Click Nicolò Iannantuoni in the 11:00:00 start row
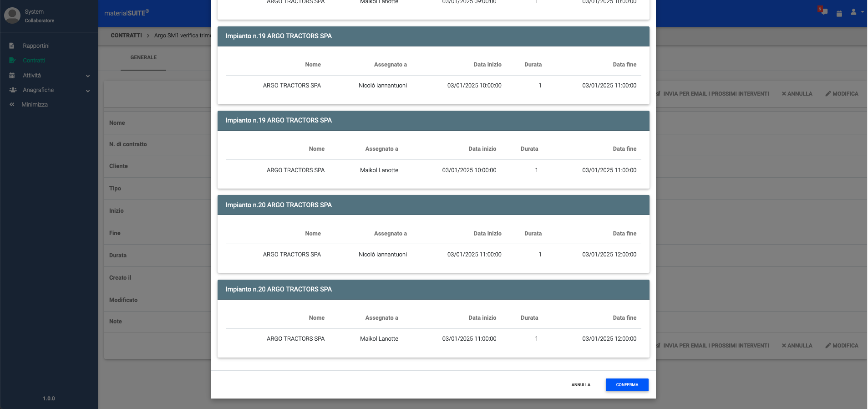 point(382,254)
